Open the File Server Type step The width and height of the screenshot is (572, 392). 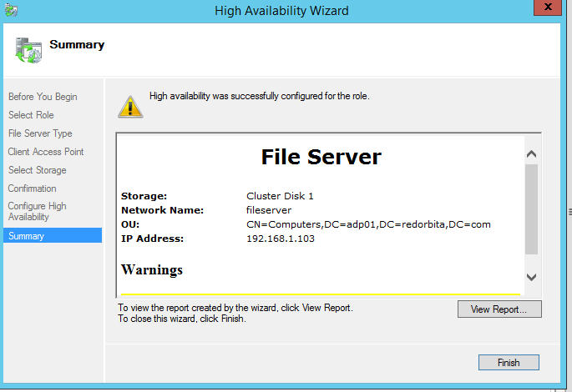[x=40, y=133]
